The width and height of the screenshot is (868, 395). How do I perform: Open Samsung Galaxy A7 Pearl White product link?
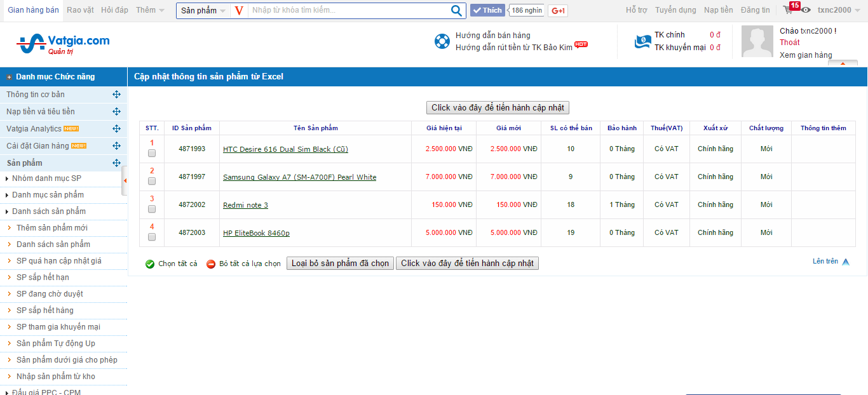pos(299,177)
